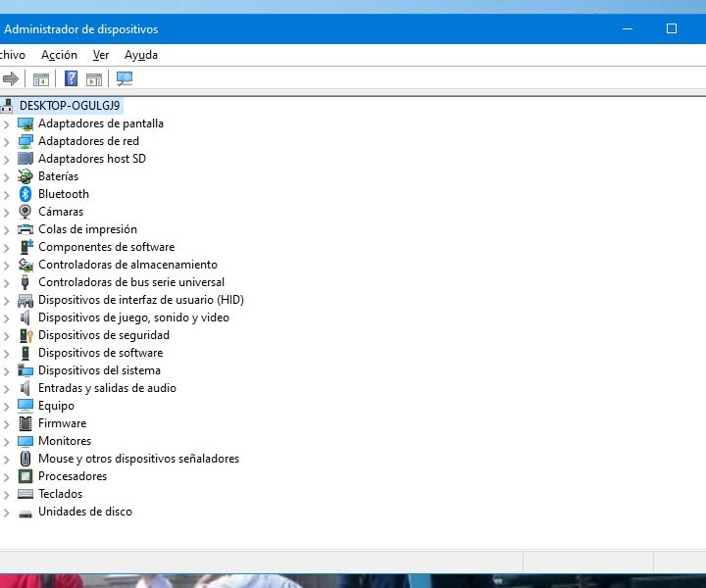Click the Unidades de disco drive icon
The width and height of the screenshot is (706, 588).
25,514
